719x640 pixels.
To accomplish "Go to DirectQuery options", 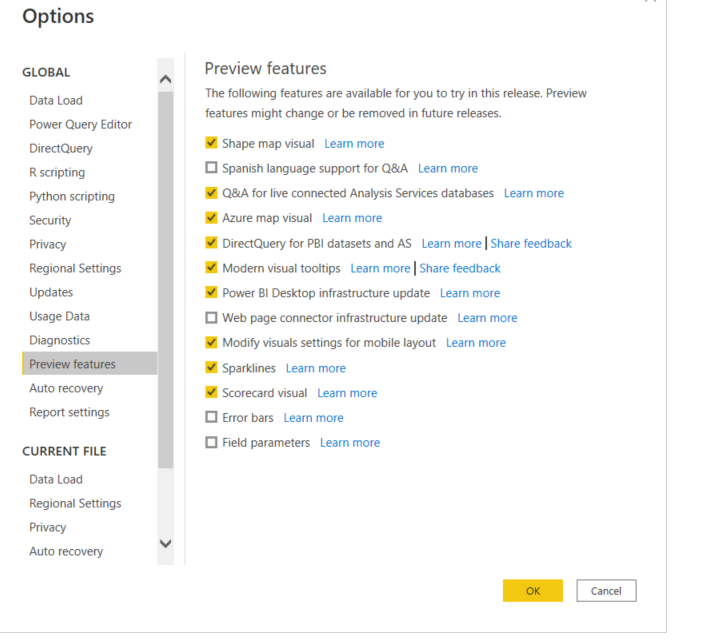I will (61, 148).
